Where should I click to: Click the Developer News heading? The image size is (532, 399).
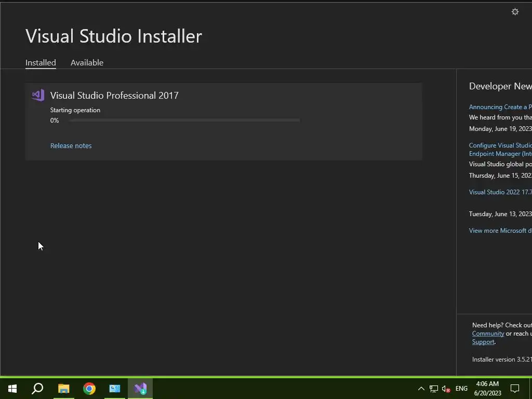click(500, 86)
